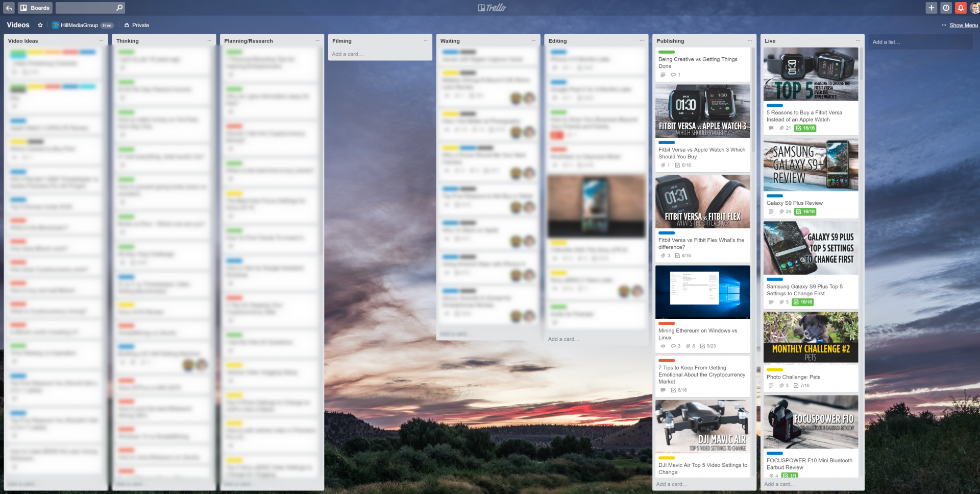This screenshot has height=494, width=980.
Task: Click the Publishing list title
Action: click(x=670, y=41)
